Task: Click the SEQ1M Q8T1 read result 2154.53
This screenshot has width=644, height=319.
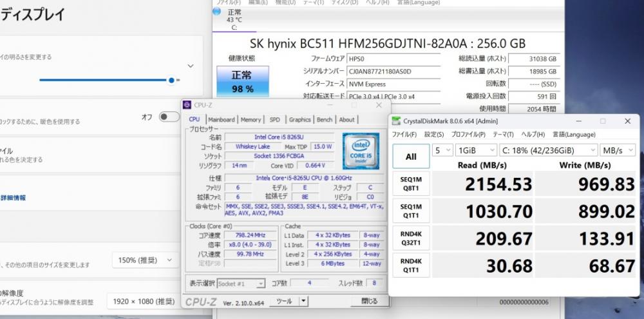Action: pyautogui.click(x=482, y=184)
